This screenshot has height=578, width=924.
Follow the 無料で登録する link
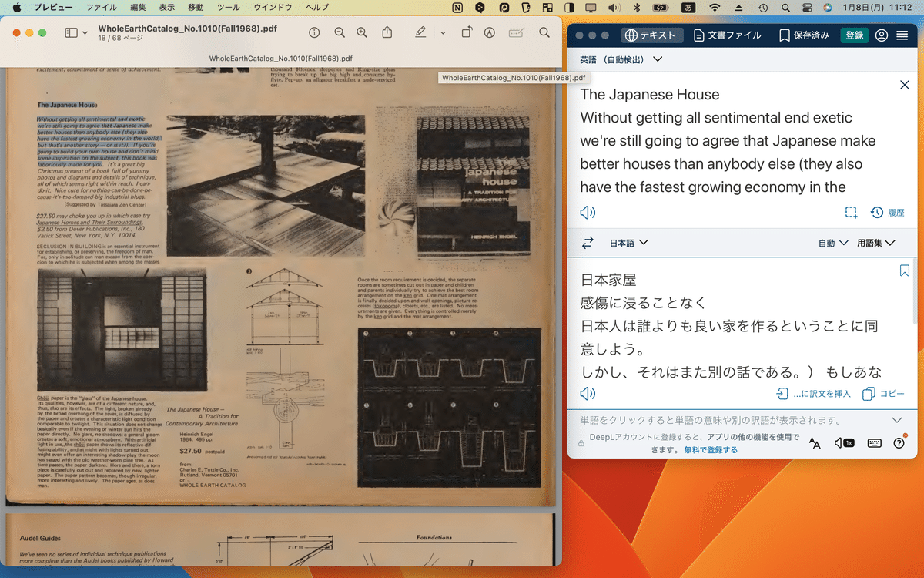[x=711, y=449]
